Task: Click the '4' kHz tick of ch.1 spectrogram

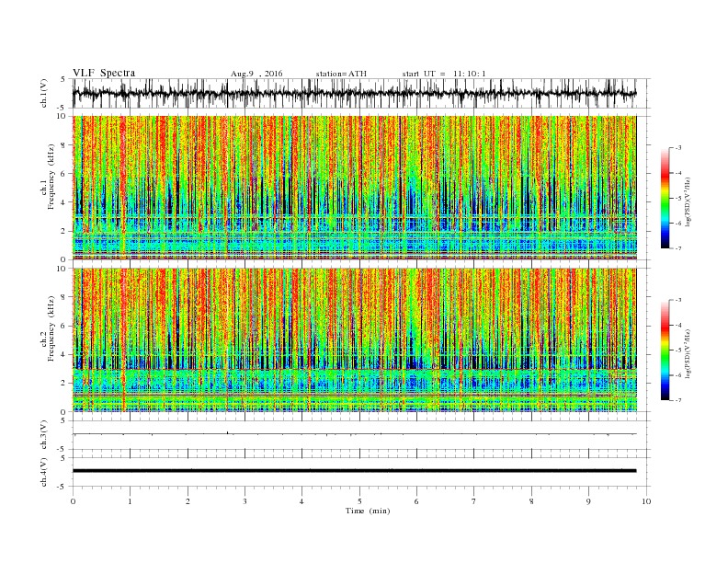Action: [64, 202]
